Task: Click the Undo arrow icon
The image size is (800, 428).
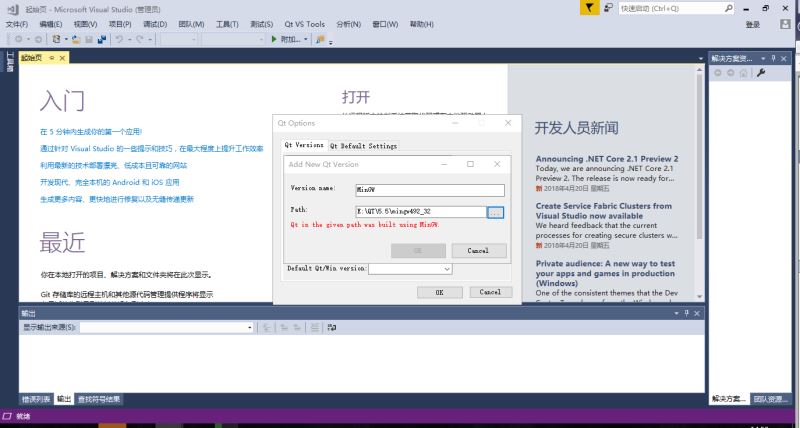Action: pos(119,39)
